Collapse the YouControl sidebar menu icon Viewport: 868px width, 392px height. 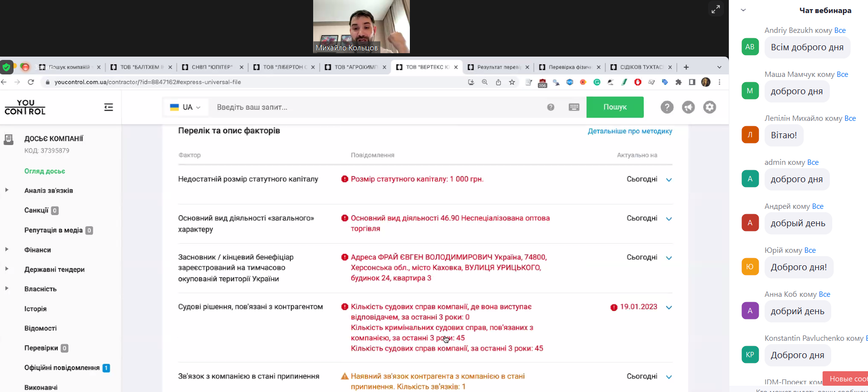[109, 107]
